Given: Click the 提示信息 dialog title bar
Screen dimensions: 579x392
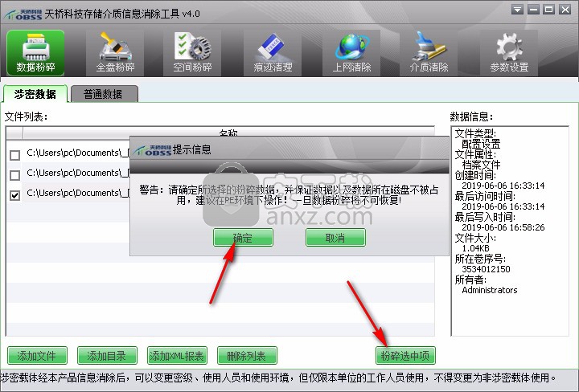Looking at the screenshot, I should click(289, 149).
